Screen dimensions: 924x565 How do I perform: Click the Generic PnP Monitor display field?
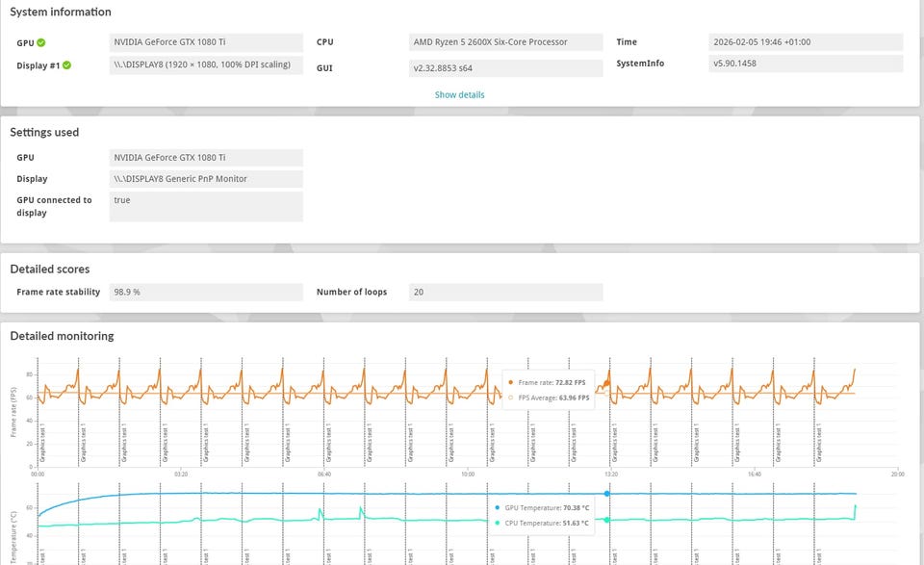tap(206, 179)
